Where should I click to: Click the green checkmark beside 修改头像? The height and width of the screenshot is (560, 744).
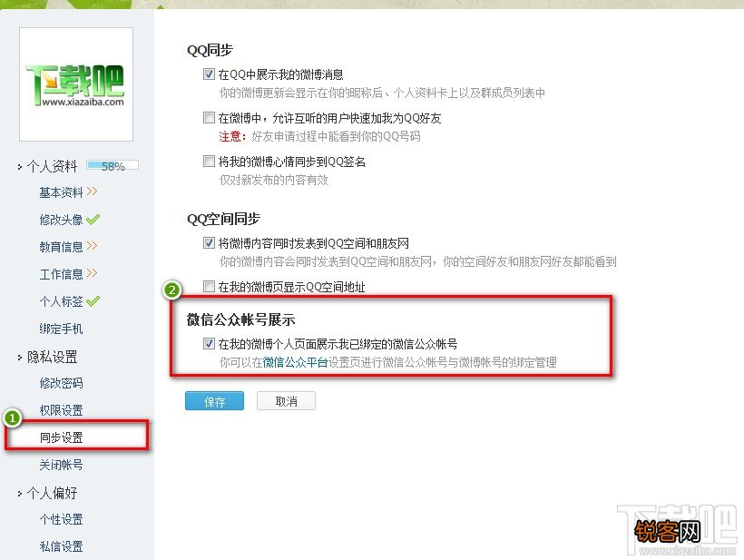click(x=93, y=220)
